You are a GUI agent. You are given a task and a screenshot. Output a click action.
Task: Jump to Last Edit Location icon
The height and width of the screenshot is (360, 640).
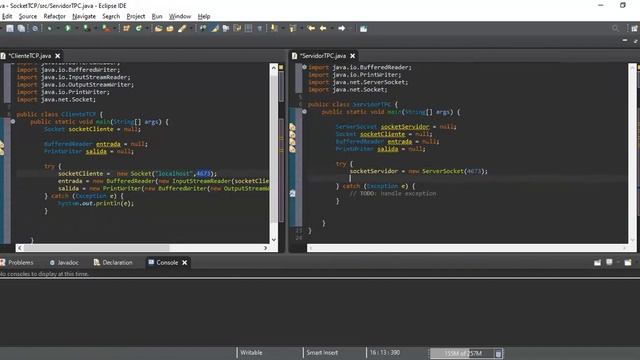pyautogui.click(x=311, y=28)
